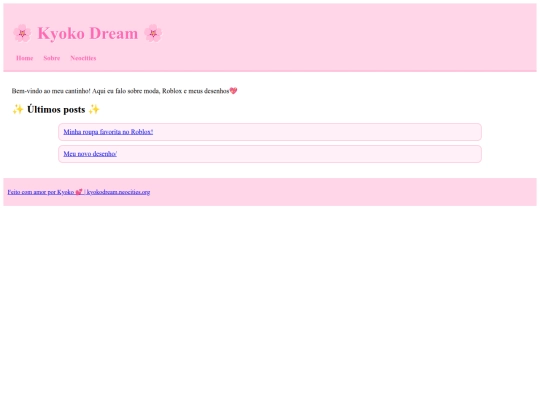The height and width of the screenshot is (405, 540).
Task: Click the sparkle emoji before Últimos posts
Action: point(18,110)
